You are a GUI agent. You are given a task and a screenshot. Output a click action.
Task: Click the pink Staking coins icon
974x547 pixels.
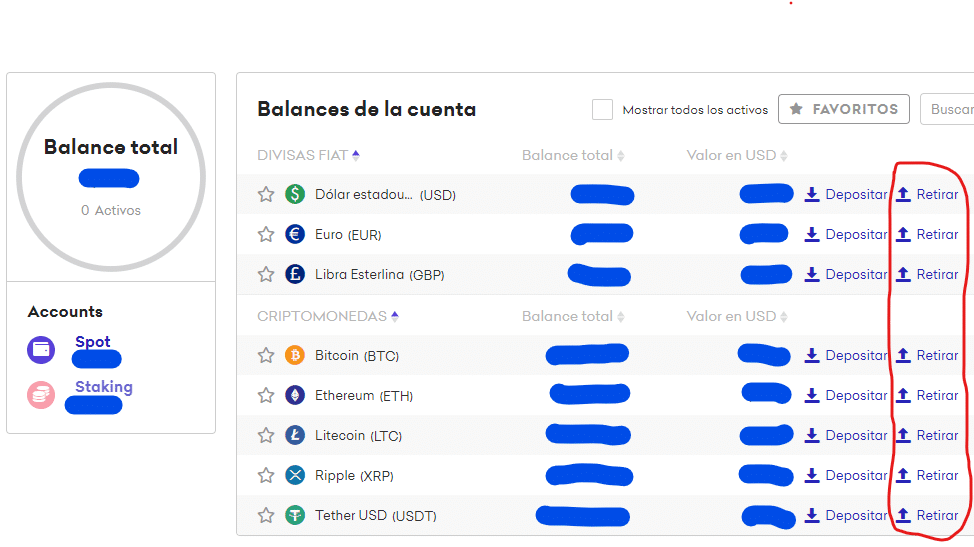[x=41, y=395]
